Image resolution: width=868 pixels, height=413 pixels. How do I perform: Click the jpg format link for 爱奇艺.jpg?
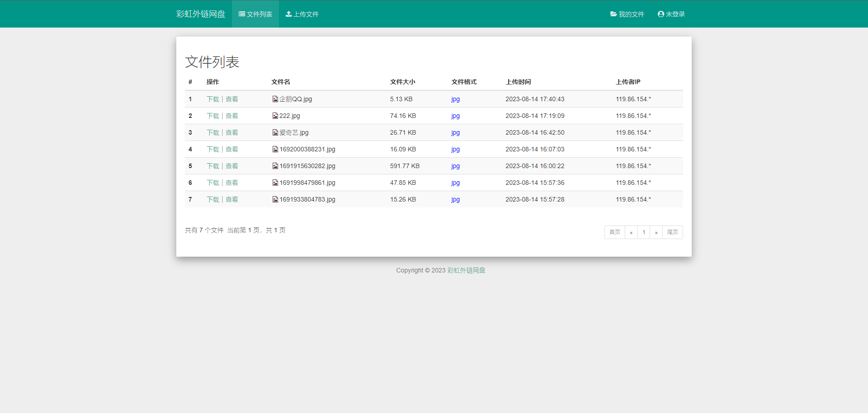pyautogui.click(x=456, y=133)
